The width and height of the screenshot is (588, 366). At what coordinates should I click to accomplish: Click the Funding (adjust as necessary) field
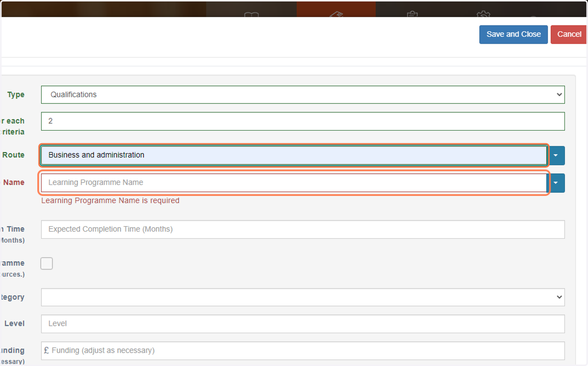[303, 351]
